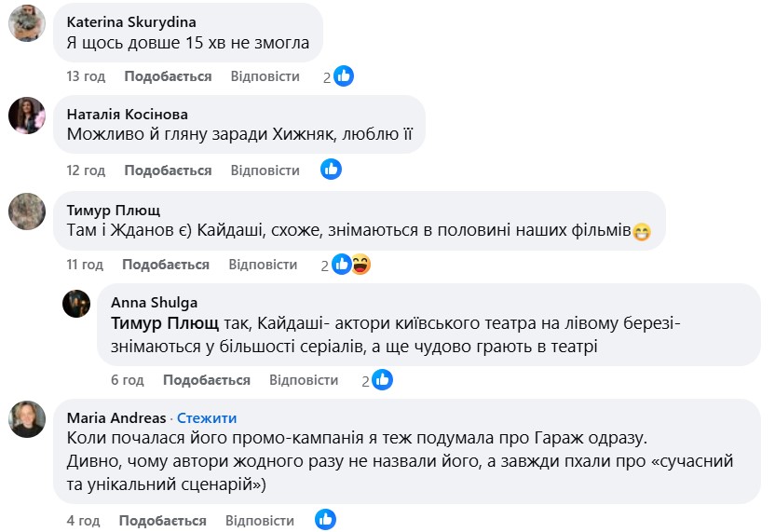Click Відповісти under Anna Shulga's reply
Viewport: 775px width, 532px height.
(x=304, y=380)
